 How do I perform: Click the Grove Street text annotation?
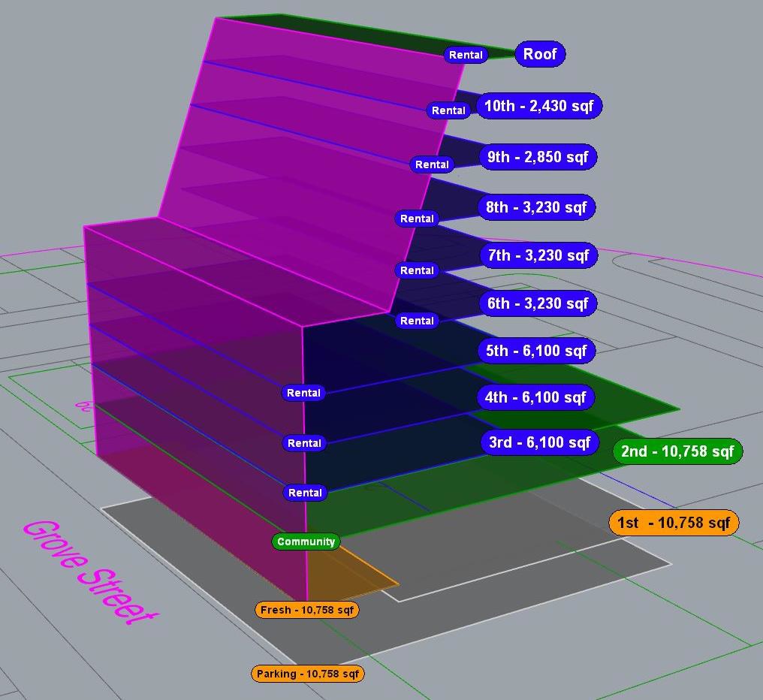tap(90, 572)
